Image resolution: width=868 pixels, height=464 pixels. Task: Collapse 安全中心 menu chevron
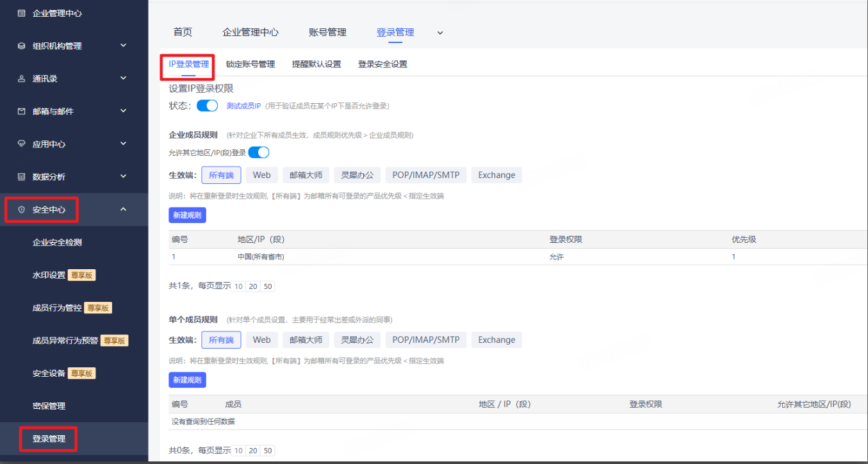pos(124,209)
